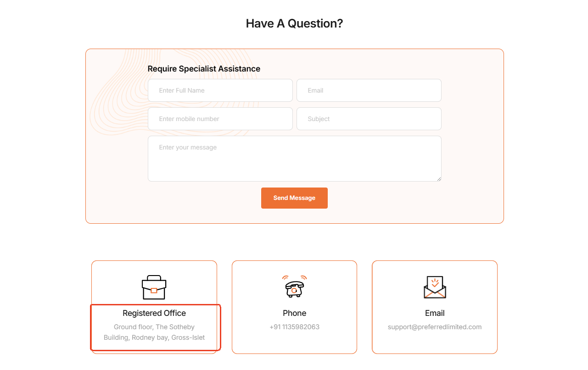Viewport: 588px width, 370px height.
Task: Click the Require Specialist Assistance title
Action: pos(204,69)
